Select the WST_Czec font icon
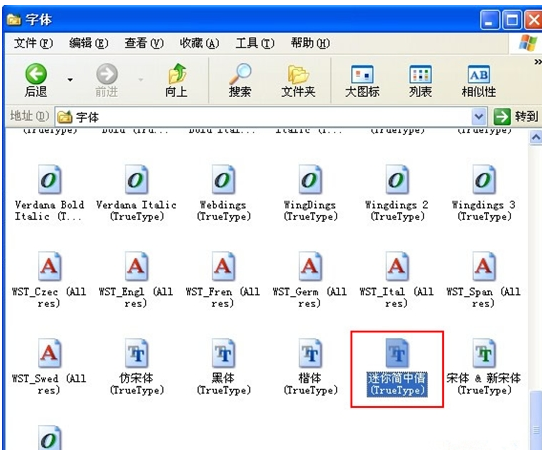The height and width of the screenshot is (450, 542). (x=49, y=266)
